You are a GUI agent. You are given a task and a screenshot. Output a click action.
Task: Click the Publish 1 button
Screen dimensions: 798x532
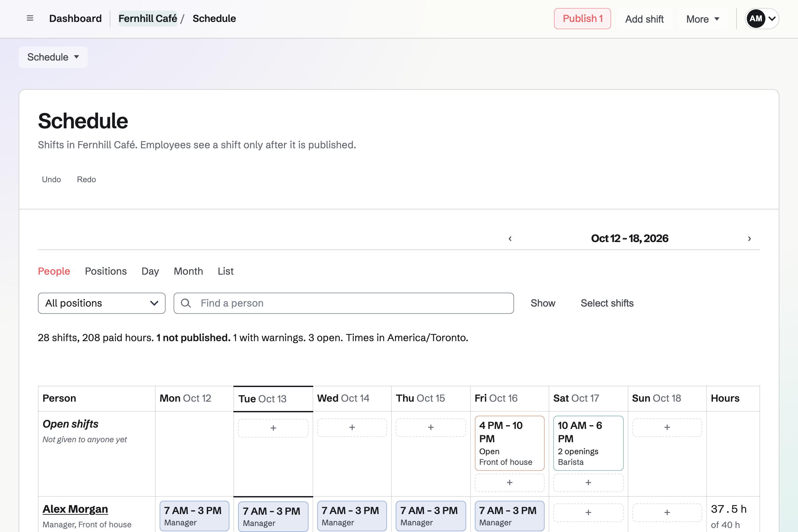pyautogui.click(x=582, y=19)
